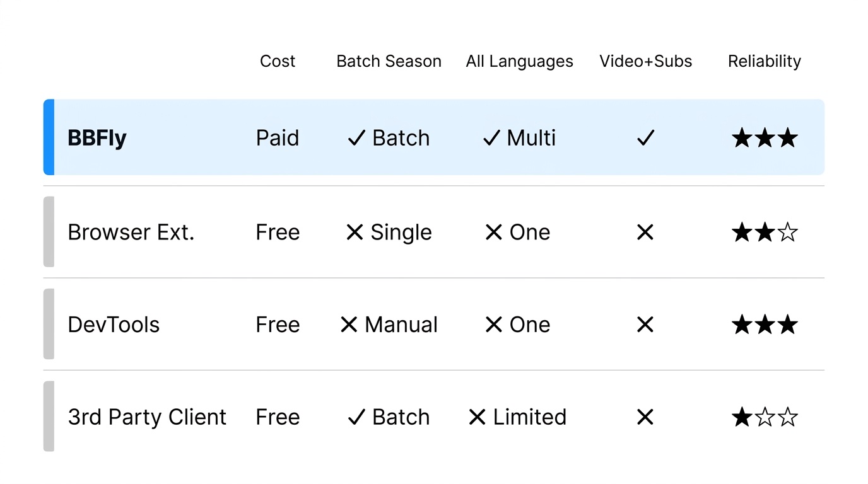
Task: Select the 3rd Party Client row name
Action: [x=147, y=417]
